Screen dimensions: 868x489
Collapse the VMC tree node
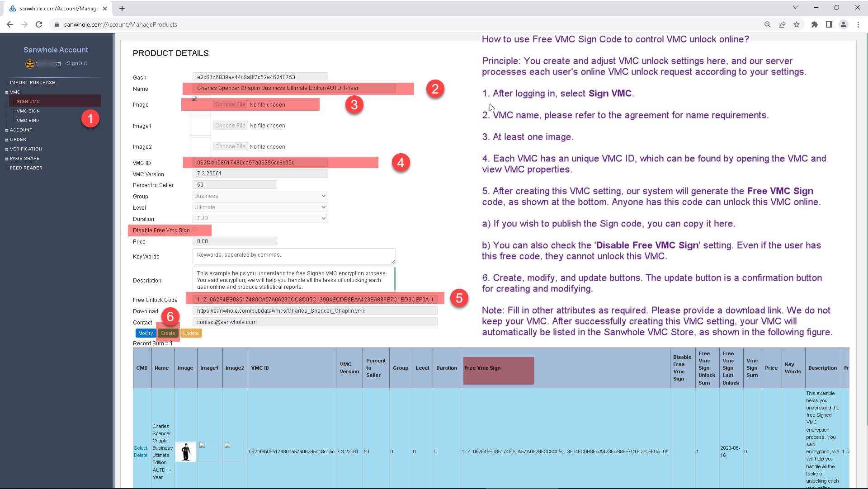coord(7,92)
